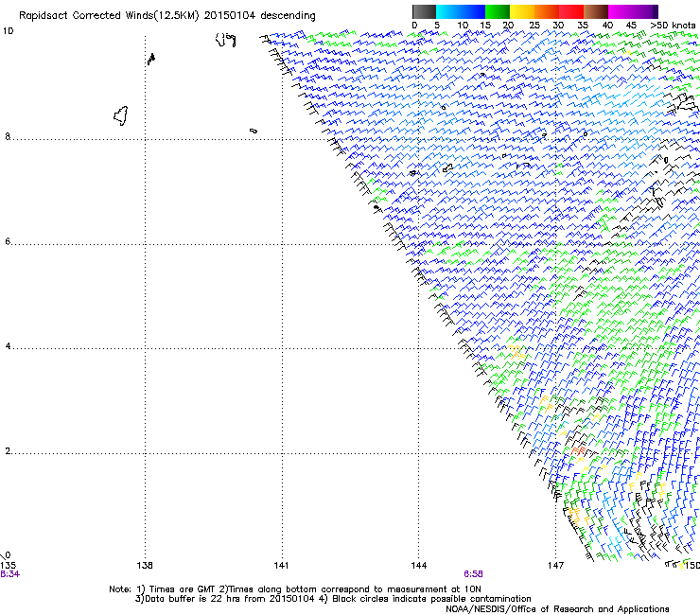Image resolution: width=700 pixels, height=615 pixels.
Task: Click the dark purple 45-50 knots color segment
Action: point(645,11)
